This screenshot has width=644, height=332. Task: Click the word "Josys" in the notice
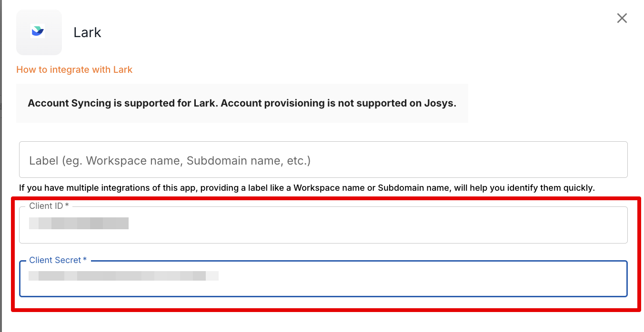click(439, 103)
